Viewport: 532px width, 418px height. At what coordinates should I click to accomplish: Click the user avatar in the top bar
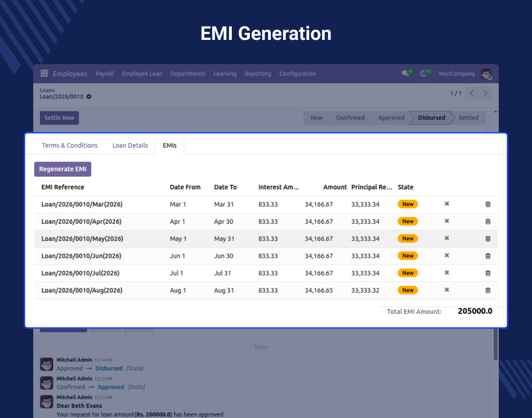coord(486,74)
